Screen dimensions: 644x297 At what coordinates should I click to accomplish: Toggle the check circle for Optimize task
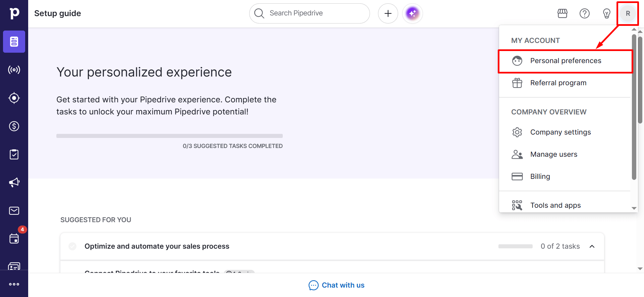click(x=72, y=246)
